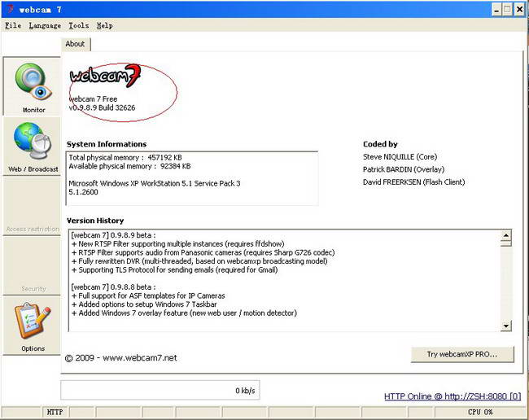Image resolution: width=529 pixels, height=420 pixels.
Task: Click the v0.9.8.9 Build 32626 text
Action: 103,107
